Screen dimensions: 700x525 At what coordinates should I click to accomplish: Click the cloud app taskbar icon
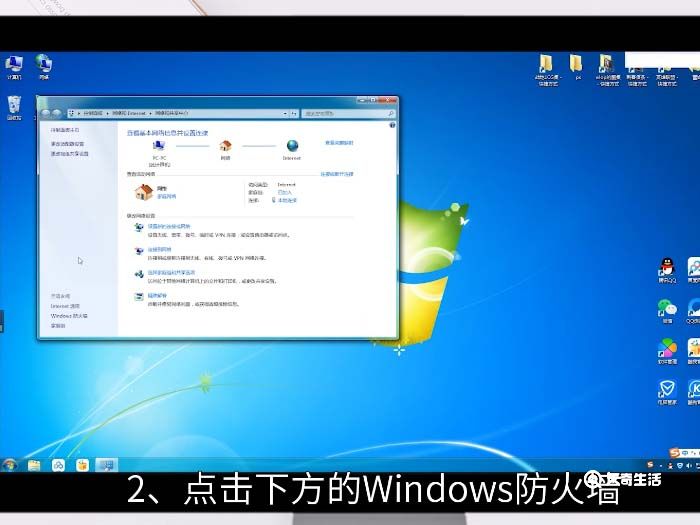tap(58, 466)
